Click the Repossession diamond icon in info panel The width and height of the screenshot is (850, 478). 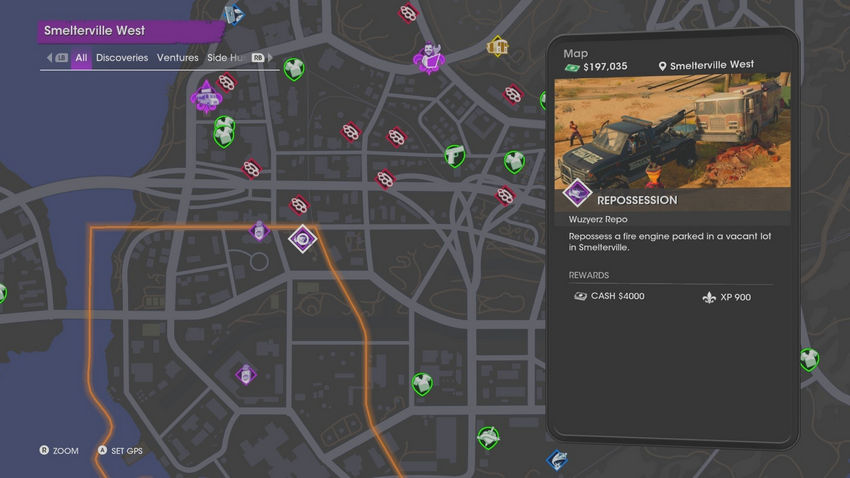pos(577,192)
